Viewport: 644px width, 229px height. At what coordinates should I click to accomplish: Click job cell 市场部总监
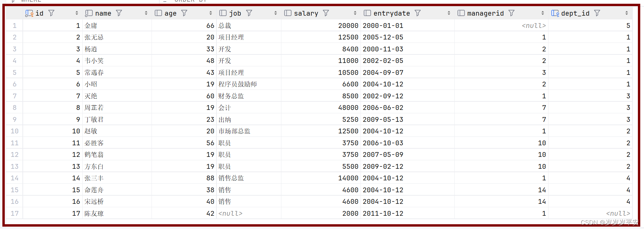(x=234, y=131)
